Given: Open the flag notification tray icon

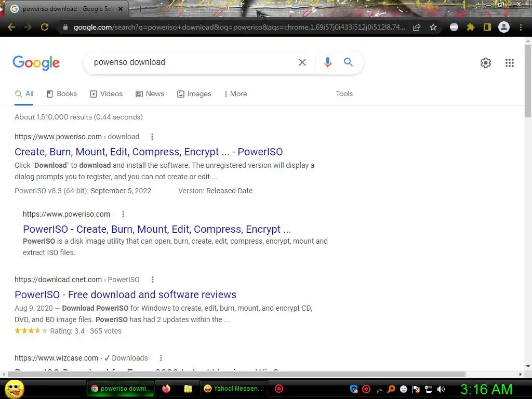Looking at the screenshot, I should [x=416, y=389].
